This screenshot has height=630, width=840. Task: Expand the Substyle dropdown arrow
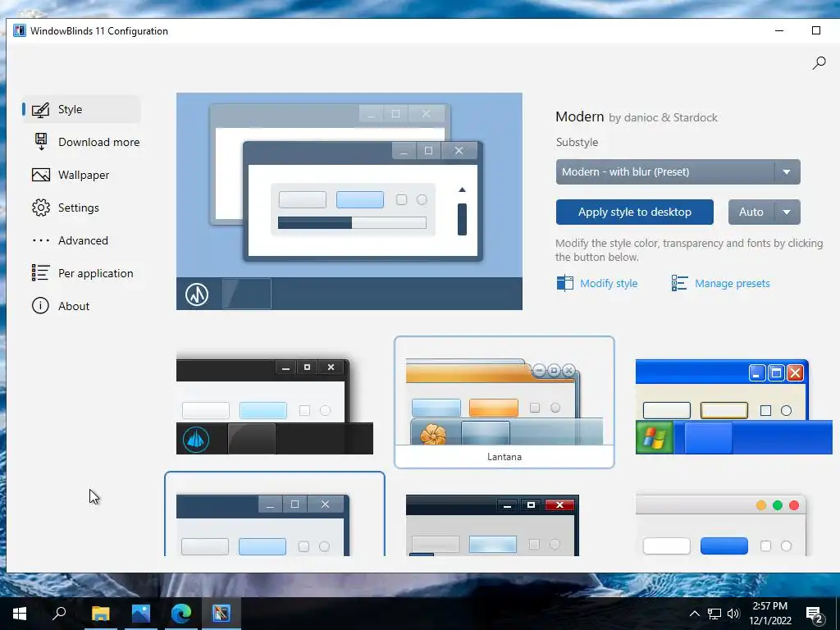[787, 172]
